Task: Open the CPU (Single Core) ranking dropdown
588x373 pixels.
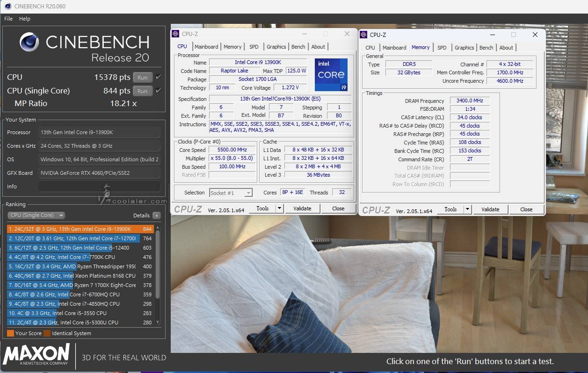Action: [36, 215]
